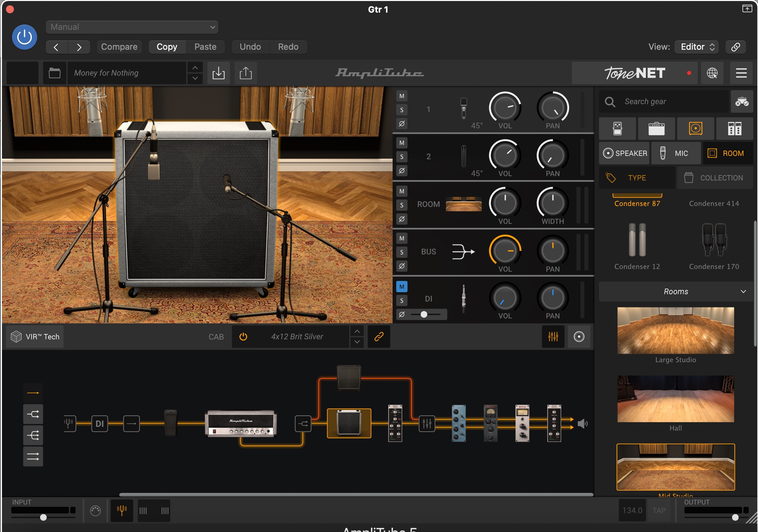Open the preset browser folder icon

point(54,73)
